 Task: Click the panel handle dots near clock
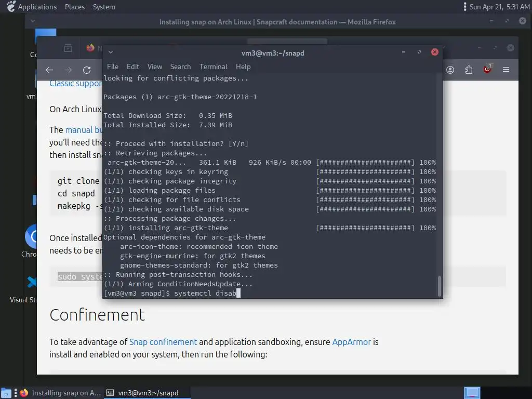point(464,6)
